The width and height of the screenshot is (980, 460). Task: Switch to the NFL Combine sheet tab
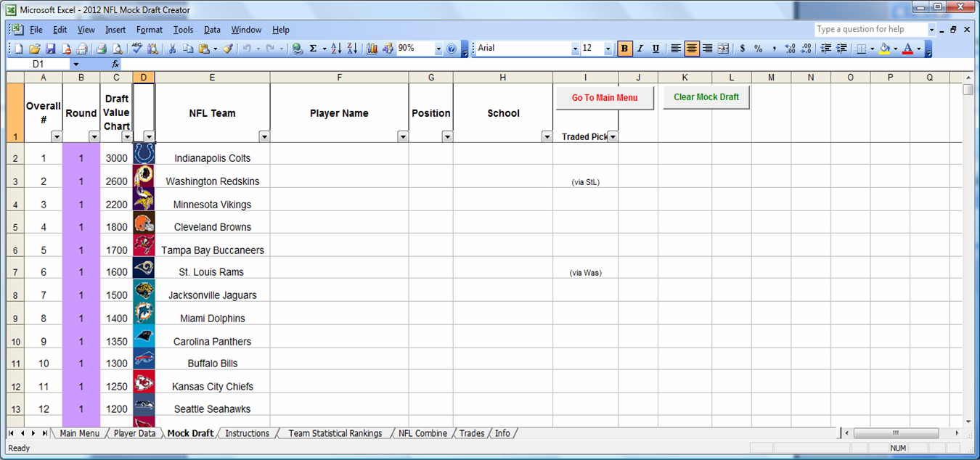pyautogui.click(x=422, y=433)
